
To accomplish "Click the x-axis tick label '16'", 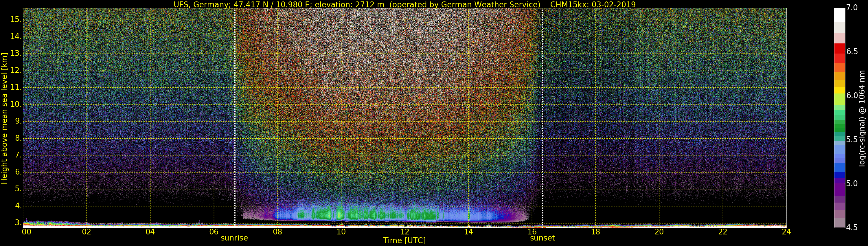I will pos(532,232).
